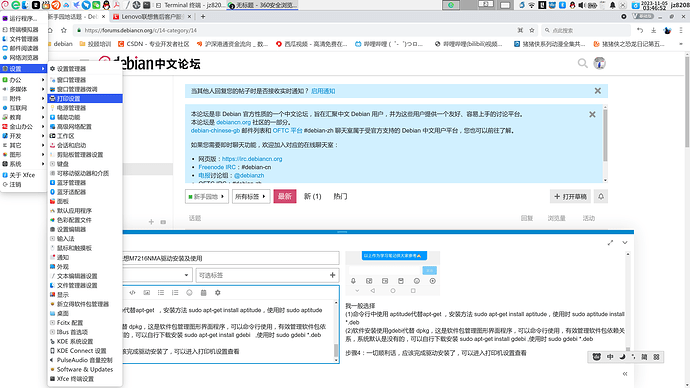Insert a bulleted list in the editor
Image resolution: width=690 pixels, height=388 pixels.
(x=161, y=293)
